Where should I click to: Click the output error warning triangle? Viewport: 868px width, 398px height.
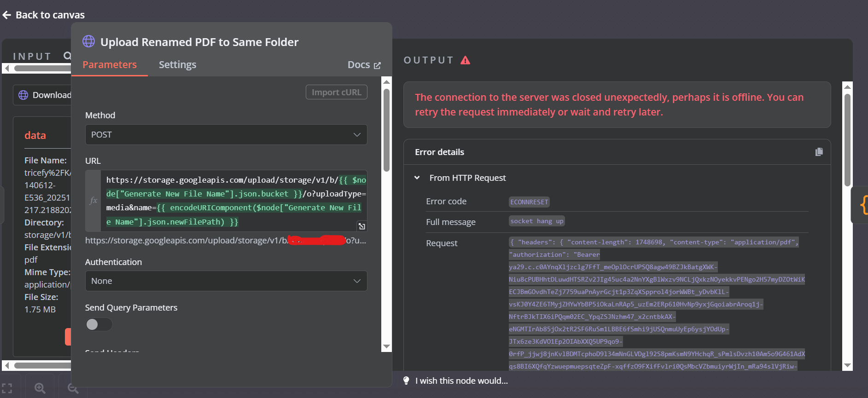(x=465, y=60)
